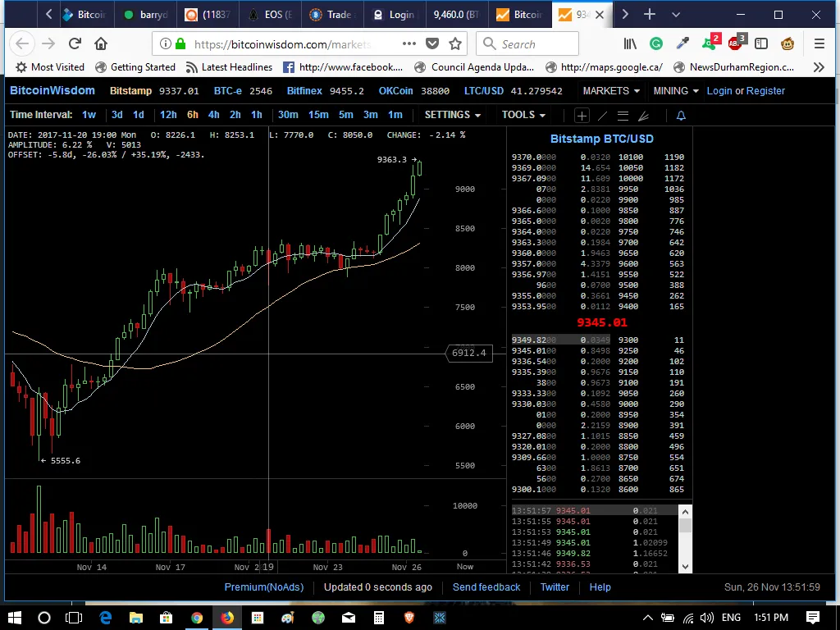Screen dimensions: 840x630
Task: Open the Windows Start menu
Action: pos(15,618)
